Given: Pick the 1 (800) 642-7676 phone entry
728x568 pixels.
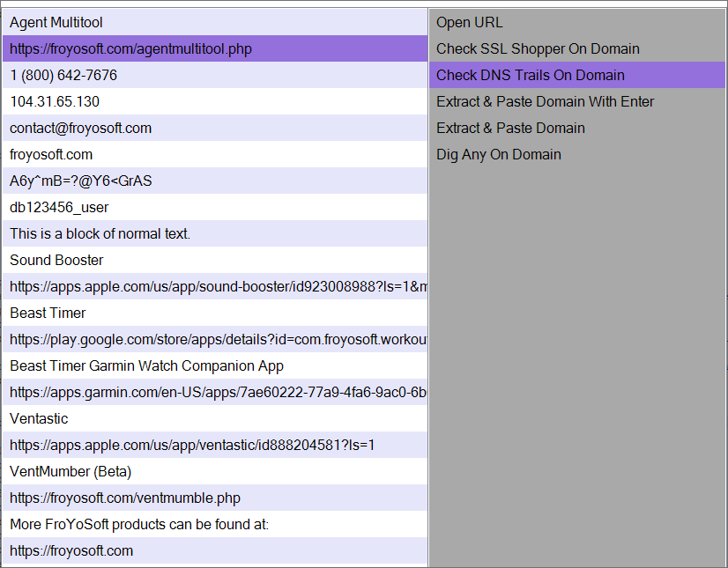Looking at the screenshot, I should [x=215, y=75].
